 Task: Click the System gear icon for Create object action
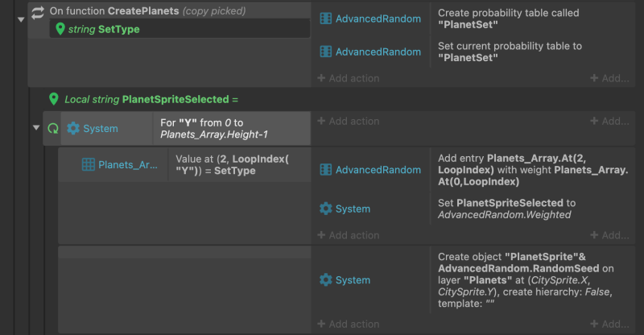(326, 280)
